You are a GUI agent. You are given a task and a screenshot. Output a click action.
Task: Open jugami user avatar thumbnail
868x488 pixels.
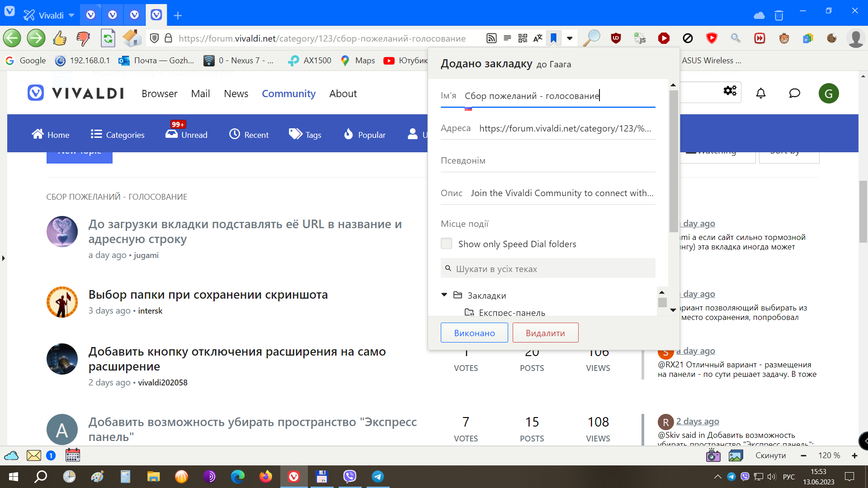pyautogui.click(x=62, y=231)
